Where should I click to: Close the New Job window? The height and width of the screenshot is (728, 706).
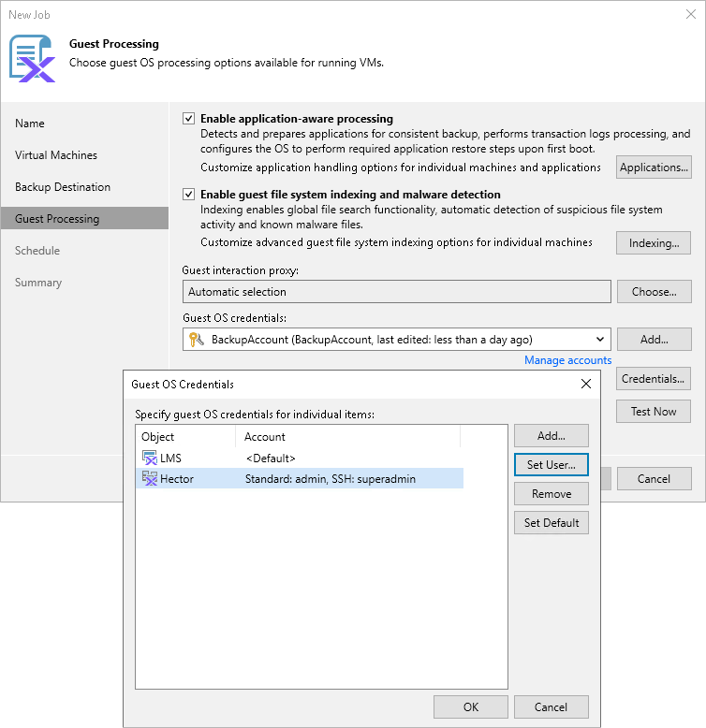point(691,14)
